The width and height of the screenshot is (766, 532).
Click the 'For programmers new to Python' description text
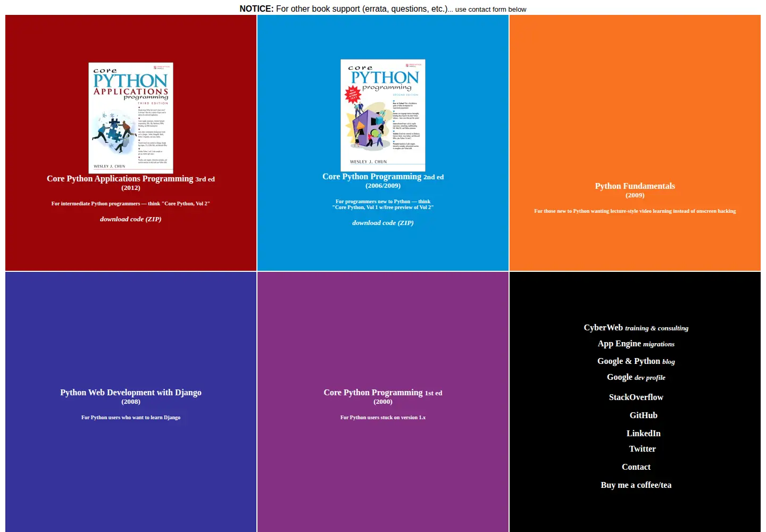click(383, 204)
